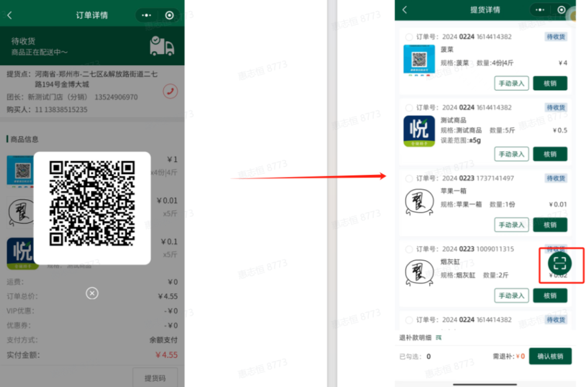Expand the 退补款明细 details icon

(x=439, y=338)
